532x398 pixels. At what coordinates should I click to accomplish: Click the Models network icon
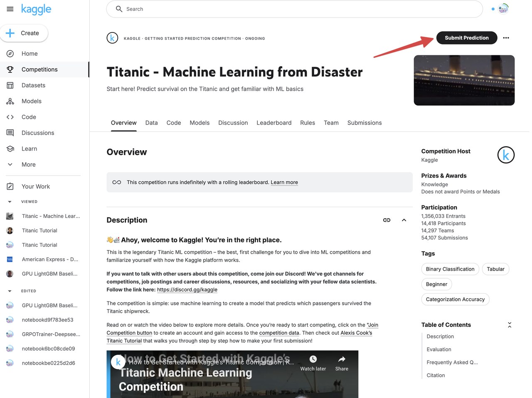(10, 101)
